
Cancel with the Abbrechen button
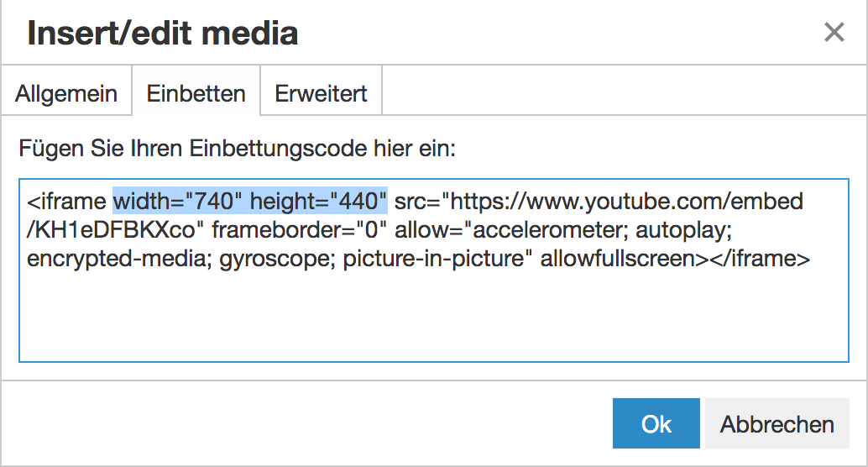click(x=776, y=423)
